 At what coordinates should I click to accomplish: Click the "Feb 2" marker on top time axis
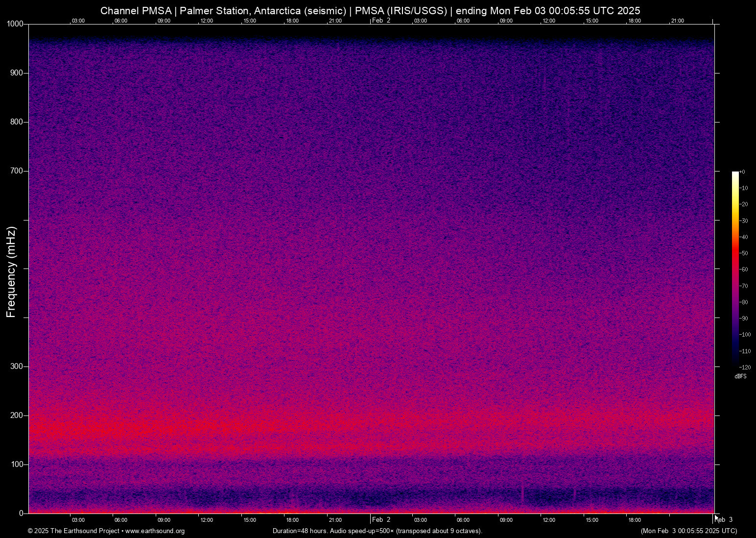point(381,21)
